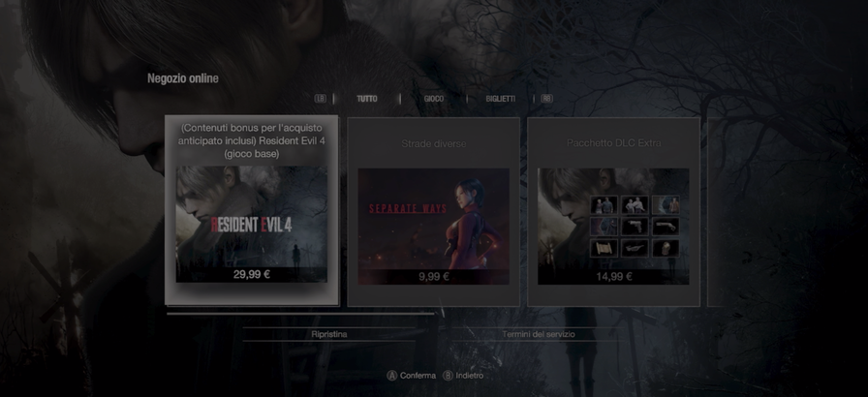Screen dimensions: 868x397
Task: Click the horizontal scrollbar under the store items
Action: pyautogui.click(x=300, y=314)
